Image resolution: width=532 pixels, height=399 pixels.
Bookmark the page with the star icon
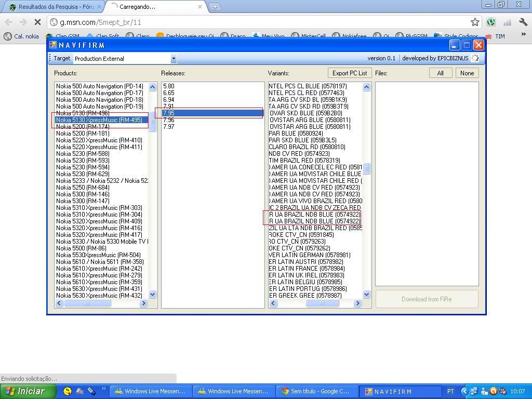coord(475,22)
